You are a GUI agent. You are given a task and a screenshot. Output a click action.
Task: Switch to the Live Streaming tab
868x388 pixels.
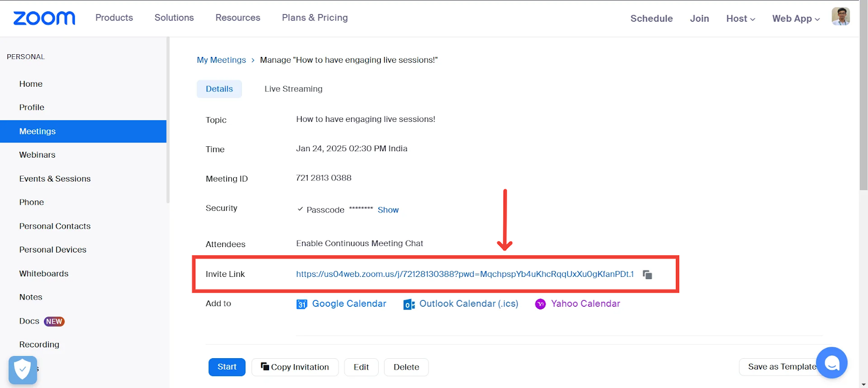click(293, 89)
